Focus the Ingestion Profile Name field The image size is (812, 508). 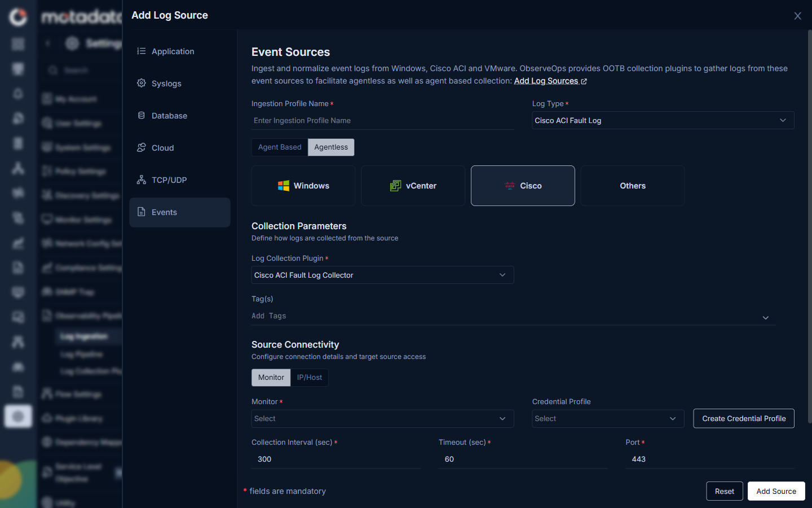click(382, 121)
